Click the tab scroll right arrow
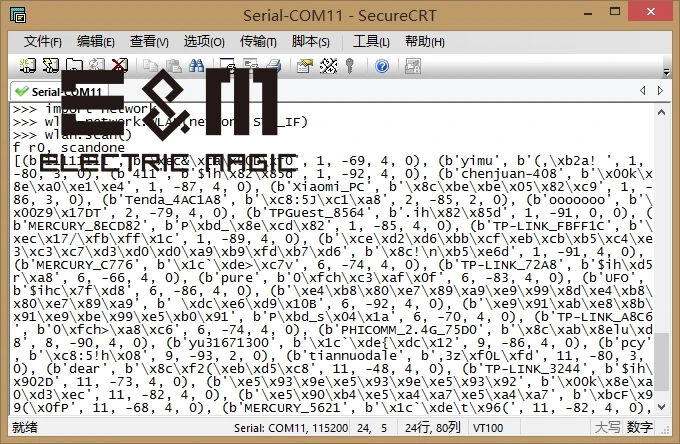 [x=660, y=90]
